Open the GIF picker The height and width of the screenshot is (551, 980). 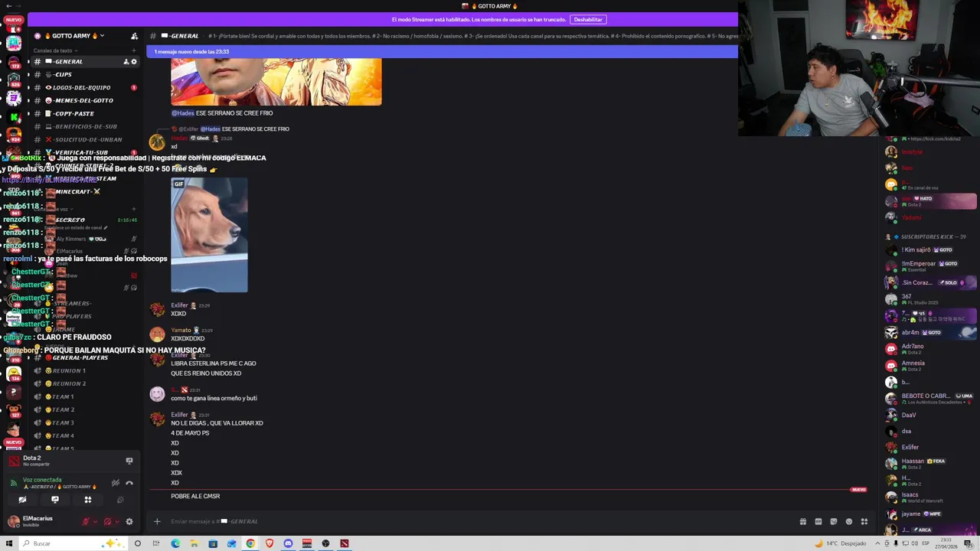point(818,521)
